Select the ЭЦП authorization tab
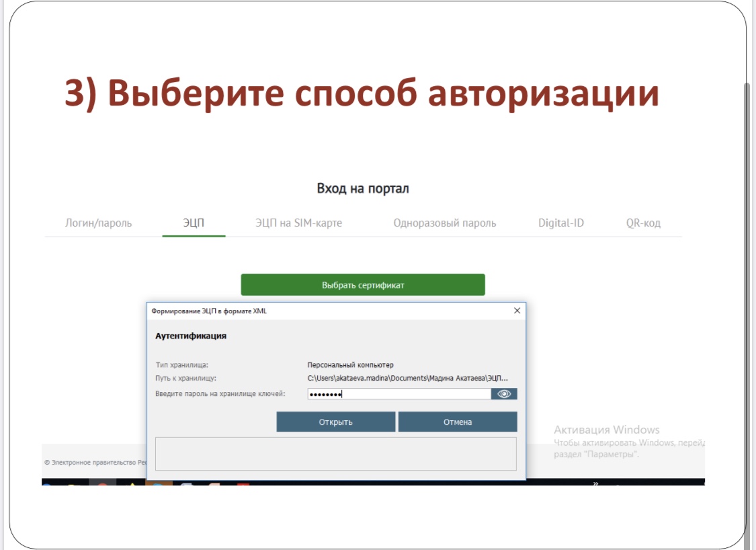This screenshot has width=756, height=550. (x=194, y=223)
